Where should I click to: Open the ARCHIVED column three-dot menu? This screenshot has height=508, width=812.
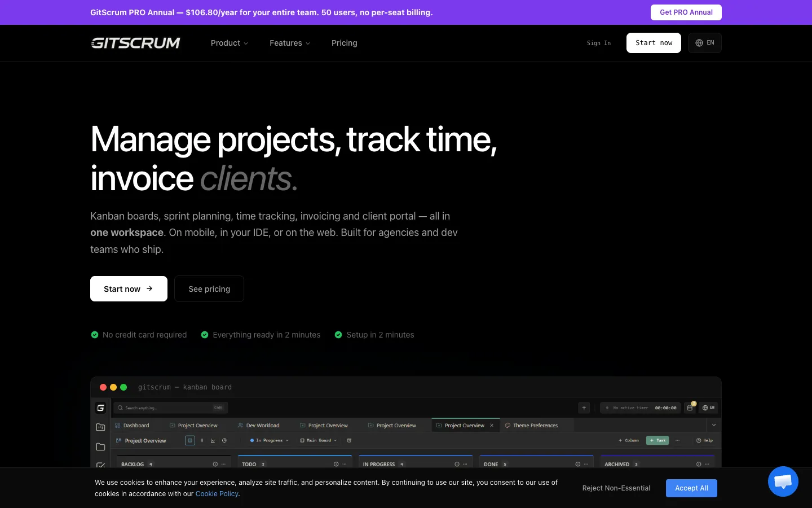pos(707,464)
